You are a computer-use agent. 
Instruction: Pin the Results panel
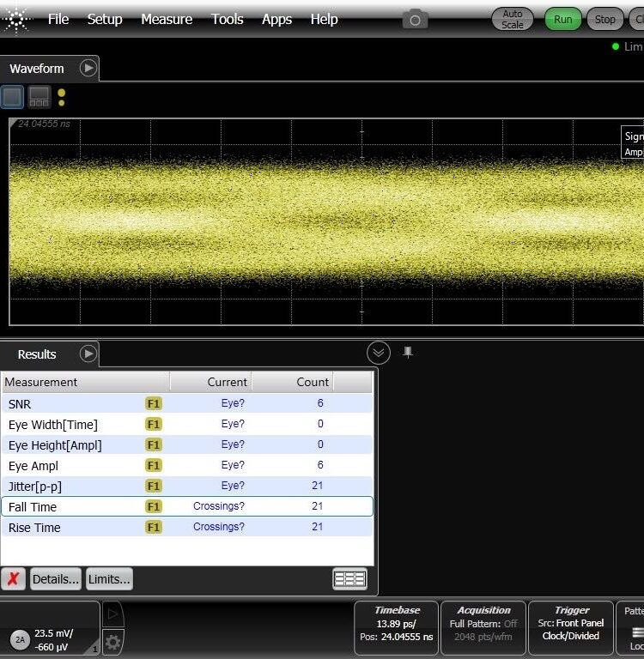408,352
